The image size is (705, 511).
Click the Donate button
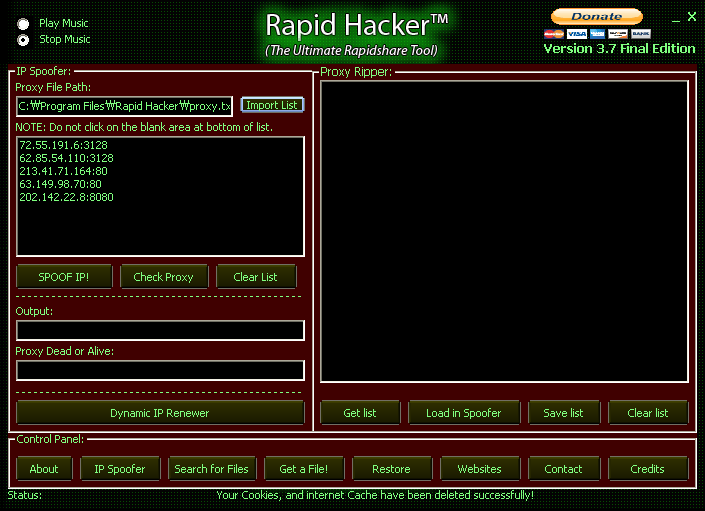[597, 17]
